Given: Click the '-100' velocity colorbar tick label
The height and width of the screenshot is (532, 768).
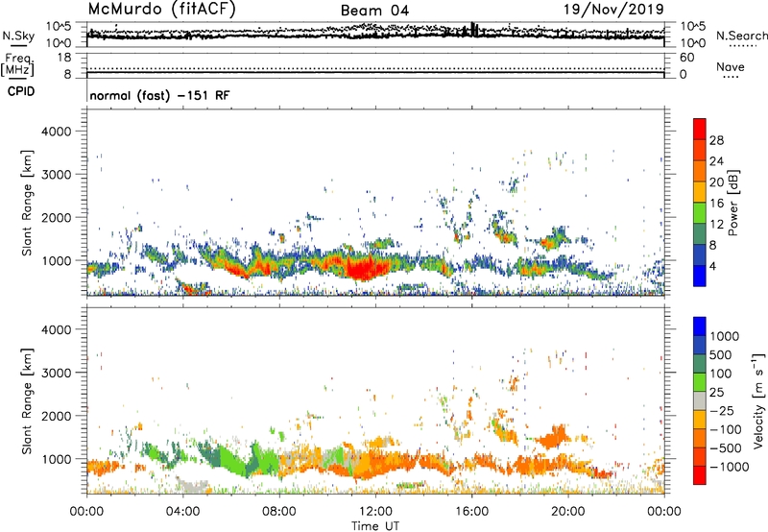Looking at the screenshot, I should pyautogui.click(x=725, y=429).
